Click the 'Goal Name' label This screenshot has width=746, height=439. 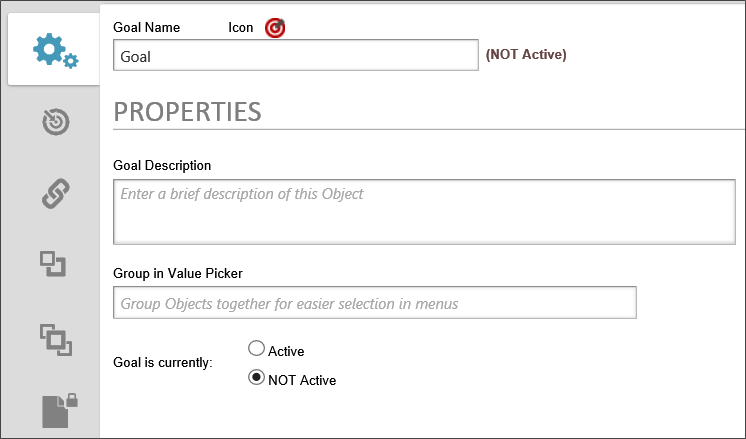point(147,28)
